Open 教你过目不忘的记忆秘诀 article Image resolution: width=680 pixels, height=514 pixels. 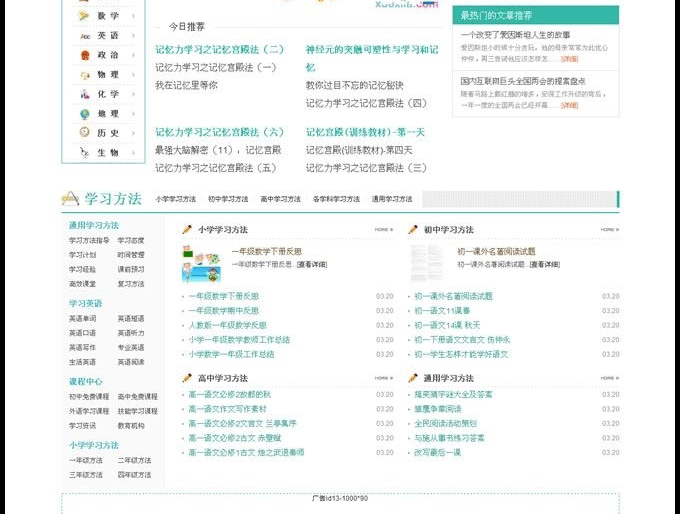[355, 85]
